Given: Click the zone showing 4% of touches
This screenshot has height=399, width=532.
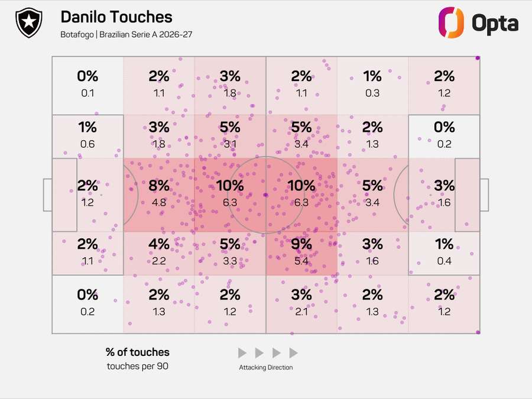Looking at the screenshot, I should [159, 252].
